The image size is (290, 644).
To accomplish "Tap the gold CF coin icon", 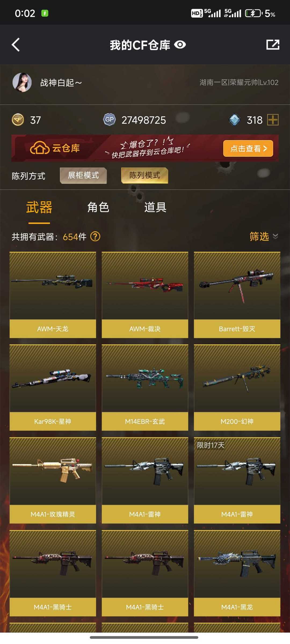I will click(x=18, y=120).
